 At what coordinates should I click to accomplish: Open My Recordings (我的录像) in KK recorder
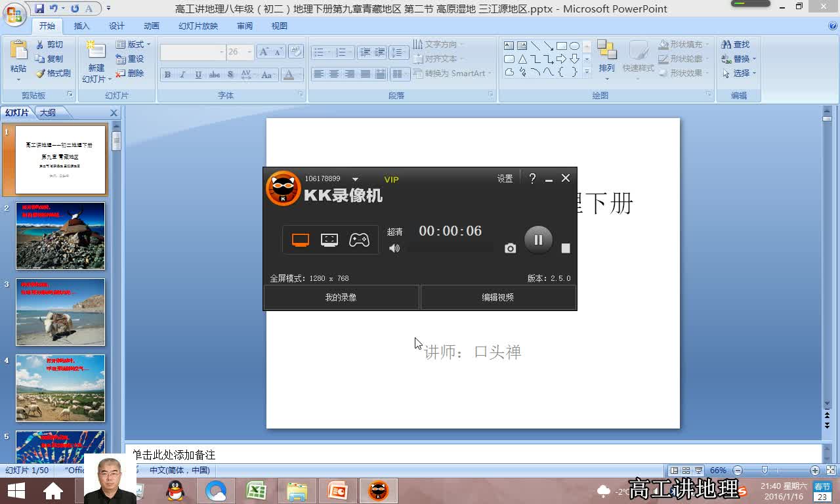pos(341,297)
